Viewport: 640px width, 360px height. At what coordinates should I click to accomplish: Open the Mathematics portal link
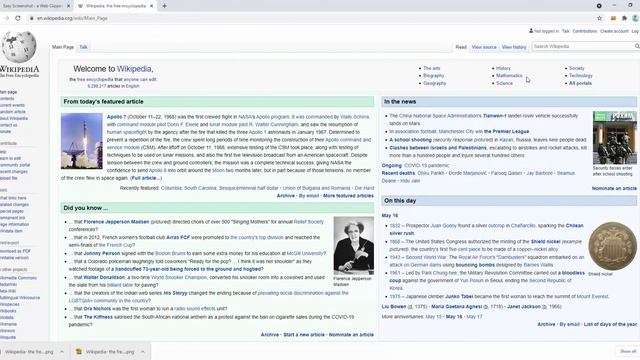(x=509, y=76)
